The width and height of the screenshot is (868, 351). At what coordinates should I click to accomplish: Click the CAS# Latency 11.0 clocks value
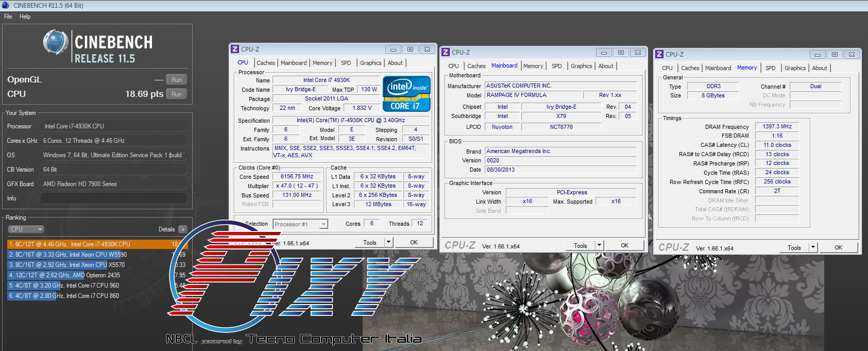[x=777, y=145]
